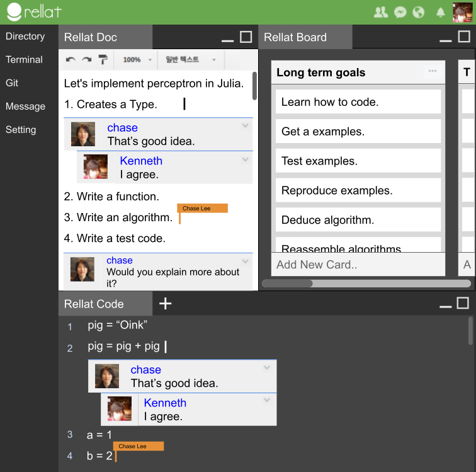Screen dimensions: 476x472
Task: Click the "2. Write a function." line
Action: pyautogui.click(x=111, y=197)
